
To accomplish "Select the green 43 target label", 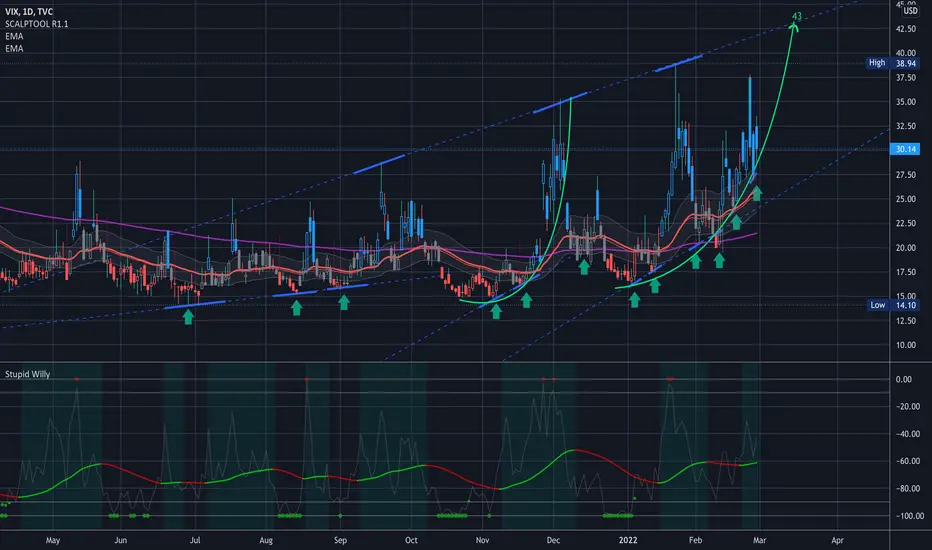I will pyautogui.click(x=796, y=17).
